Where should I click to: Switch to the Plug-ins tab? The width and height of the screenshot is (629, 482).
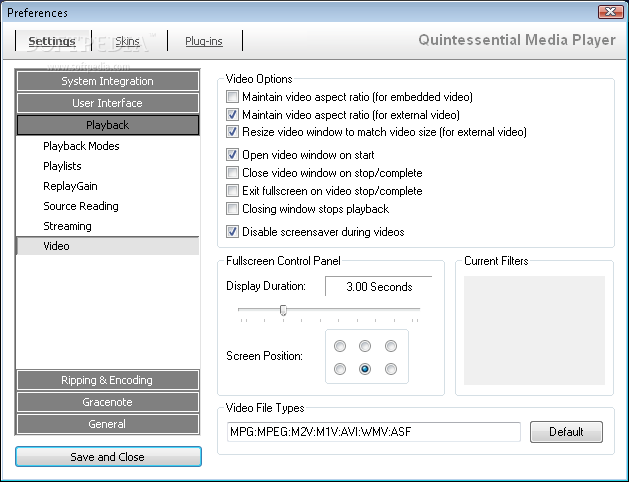click(204, 41)
